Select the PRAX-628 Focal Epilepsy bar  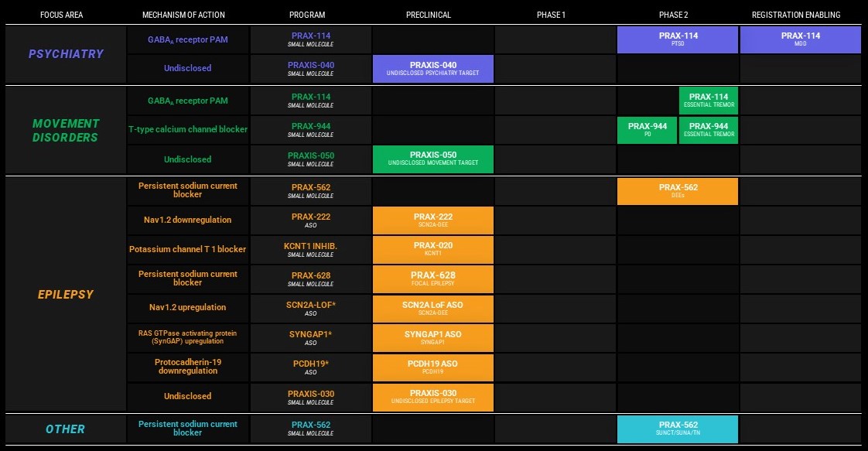pos(432,278)
